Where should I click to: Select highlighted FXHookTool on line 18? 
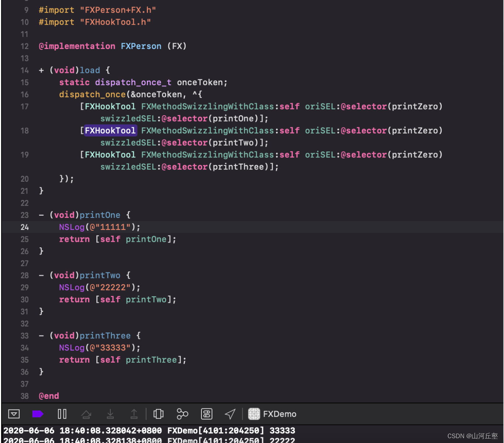point(110,130)
